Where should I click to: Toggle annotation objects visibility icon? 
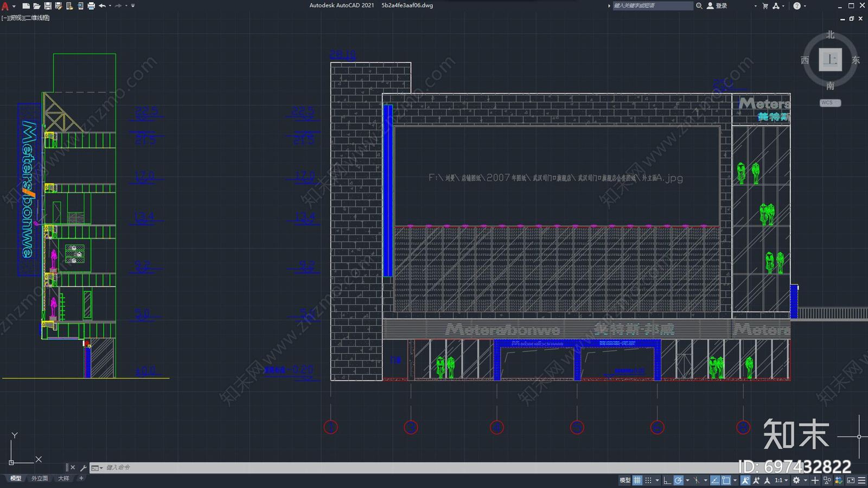(x=745, y=480)
